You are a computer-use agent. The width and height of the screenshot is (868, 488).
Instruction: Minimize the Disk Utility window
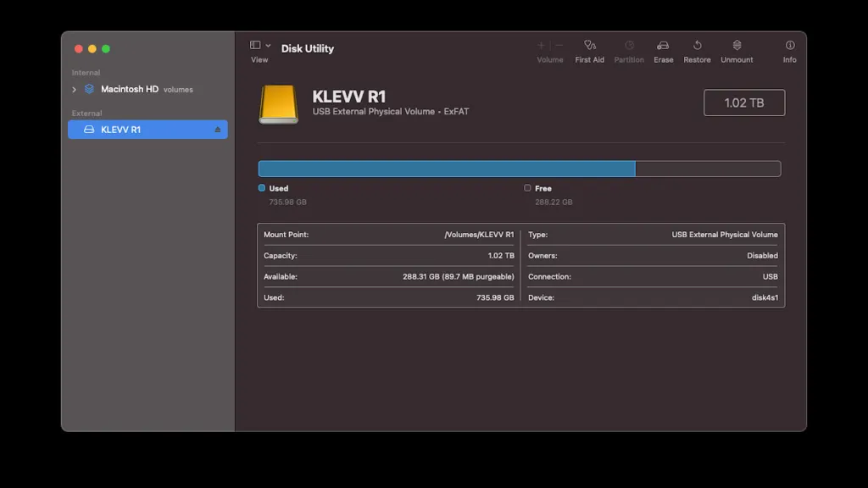(92, 49)
